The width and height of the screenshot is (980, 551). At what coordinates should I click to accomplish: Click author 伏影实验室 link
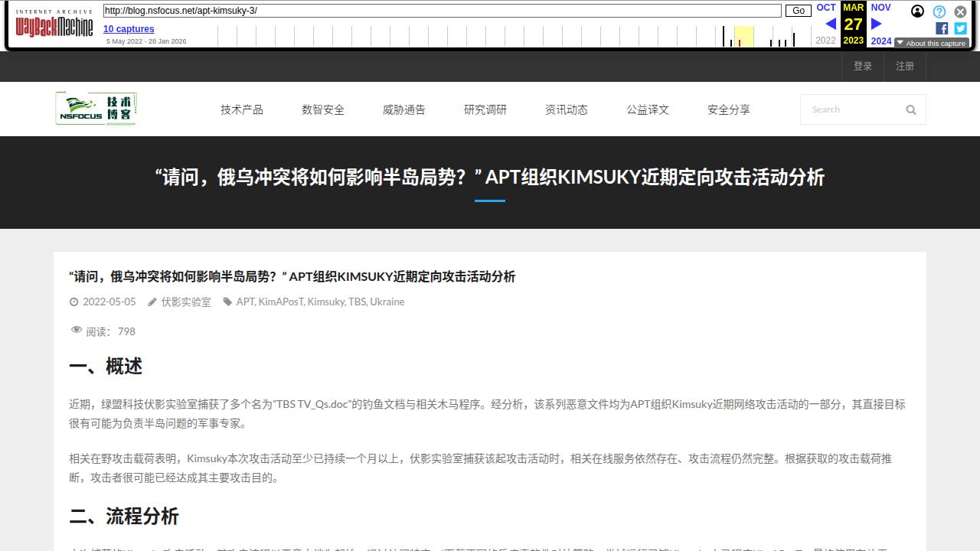[186, 302]
